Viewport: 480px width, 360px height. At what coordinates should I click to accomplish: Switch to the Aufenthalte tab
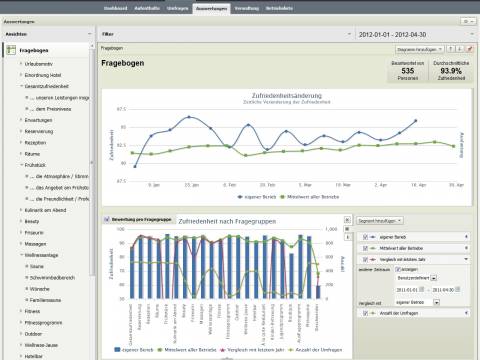[147, 8]
